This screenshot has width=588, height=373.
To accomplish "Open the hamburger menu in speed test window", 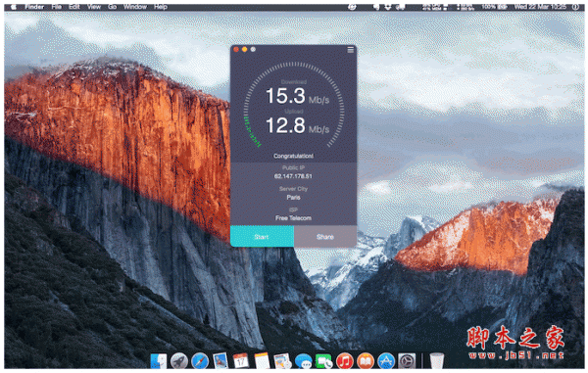I will tap(350, 49).
